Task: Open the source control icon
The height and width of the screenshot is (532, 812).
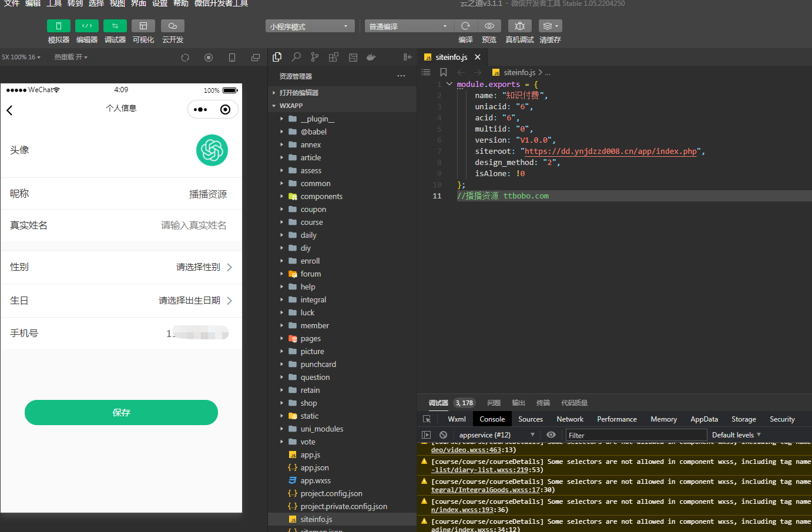Action: tap(315, 57)
